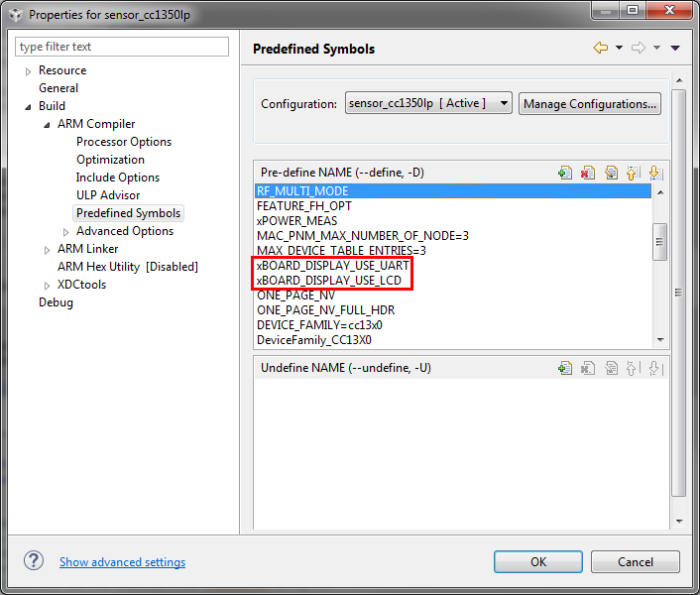Move pre-define symbol down
700x595 pixels.
click(x=655, y=173)
